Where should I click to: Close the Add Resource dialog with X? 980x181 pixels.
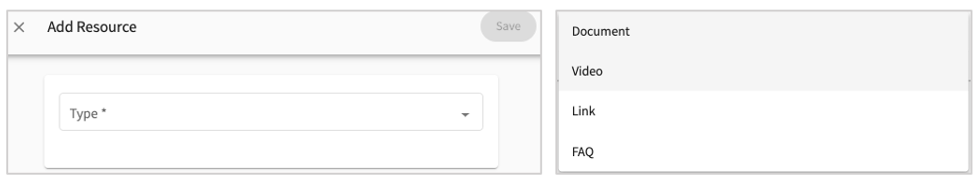coord(19,27)
